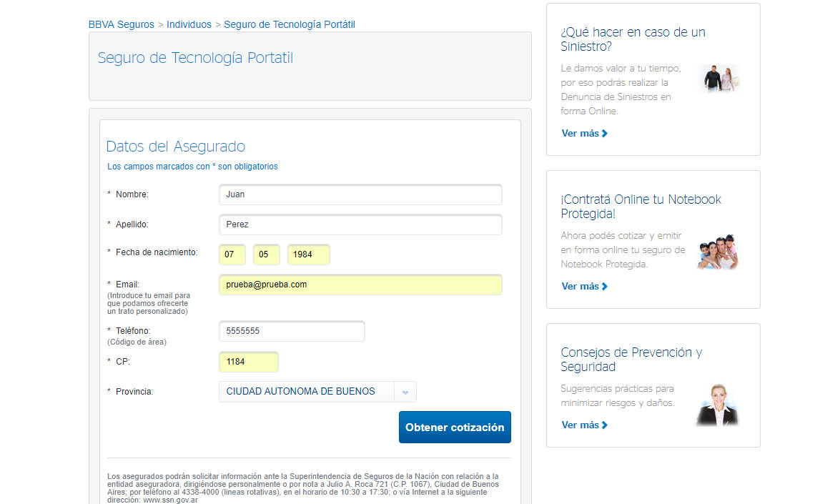Focus the Apellido field containing Perez
Screen dimensions: 815x504
point(360,224)
